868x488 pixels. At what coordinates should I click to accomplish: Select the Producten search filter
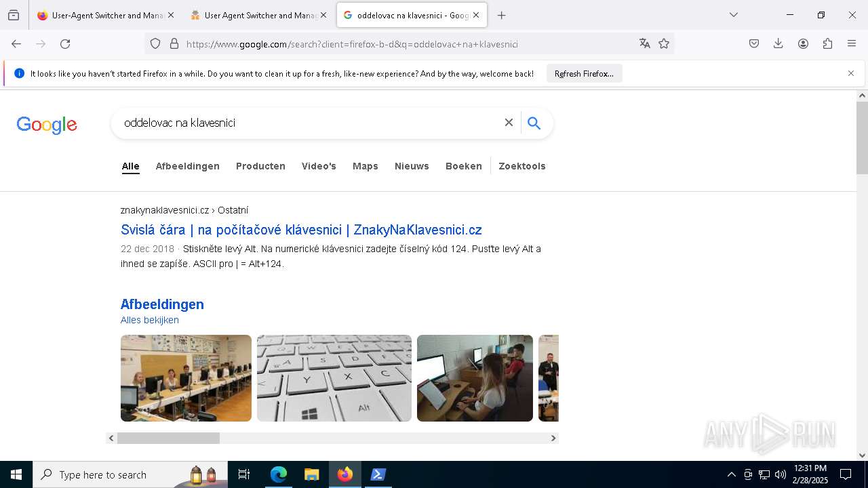tap(260, 166)
